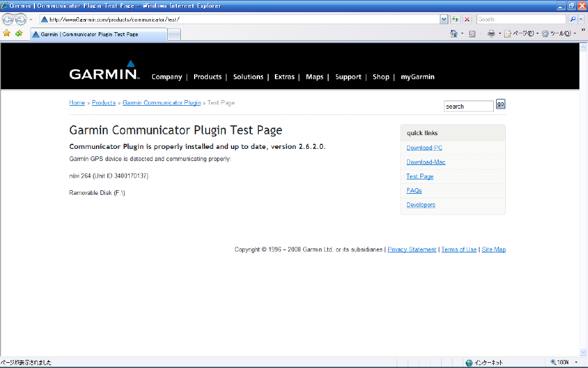Expand the address bar history dropdown
Viewport: 588px width, 368px height.
tap(444, 20)
